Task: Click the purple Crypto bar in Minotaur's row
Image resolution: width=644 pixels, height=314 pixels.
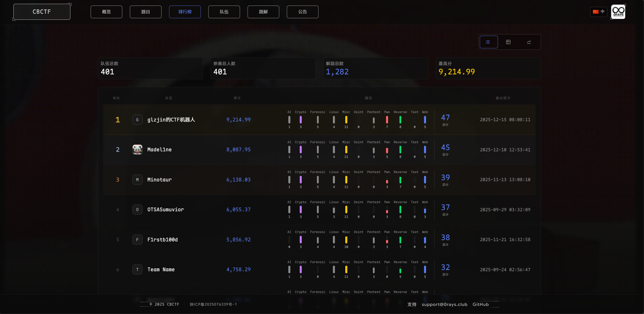Action: [x=300, y=180]
